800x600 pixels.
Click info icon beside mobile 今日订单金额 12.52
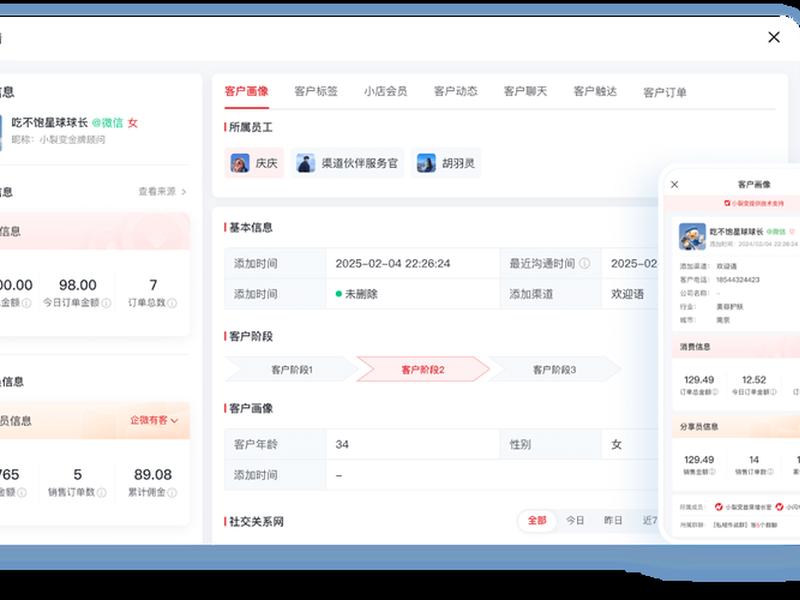point(774,392)
